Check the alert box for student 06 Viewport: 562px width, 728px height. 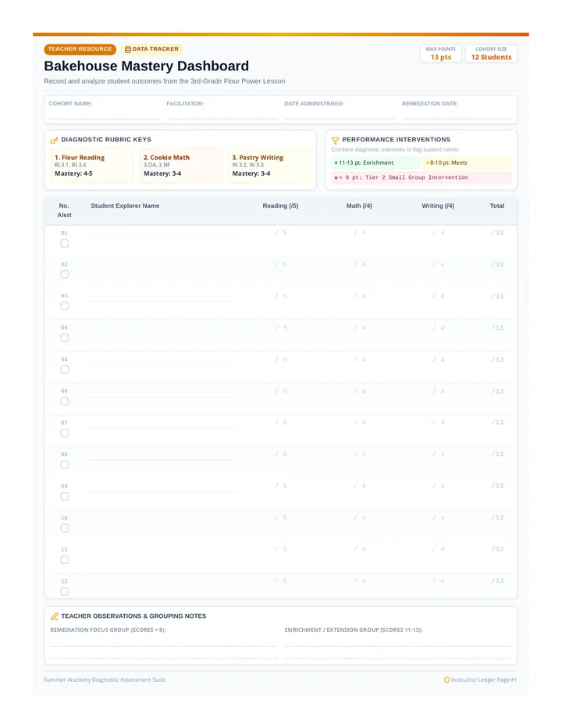[x=65, y=401]
